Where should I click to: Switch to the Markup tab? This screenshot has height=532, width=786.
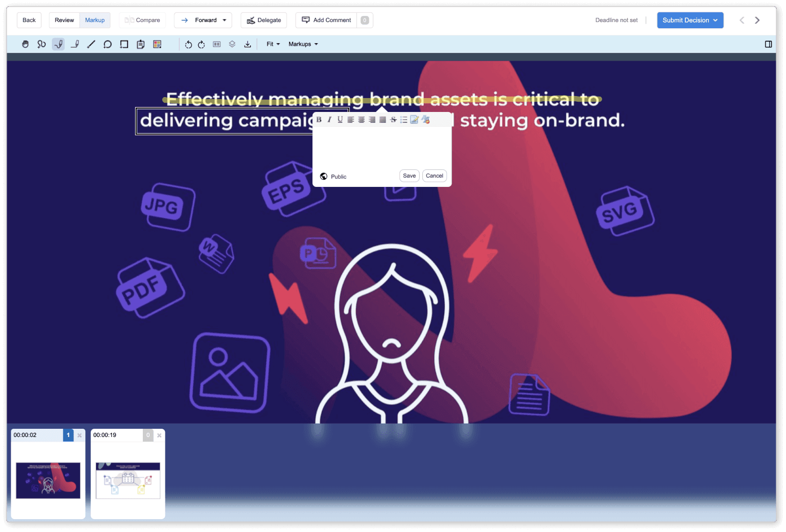coord(95,20)
